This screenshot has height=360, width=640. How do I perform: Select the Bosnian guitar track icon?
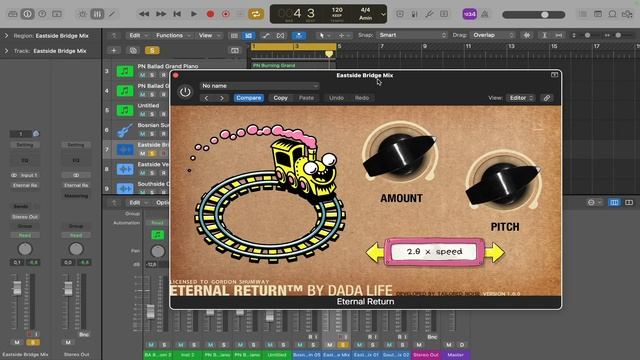(125, 130)
